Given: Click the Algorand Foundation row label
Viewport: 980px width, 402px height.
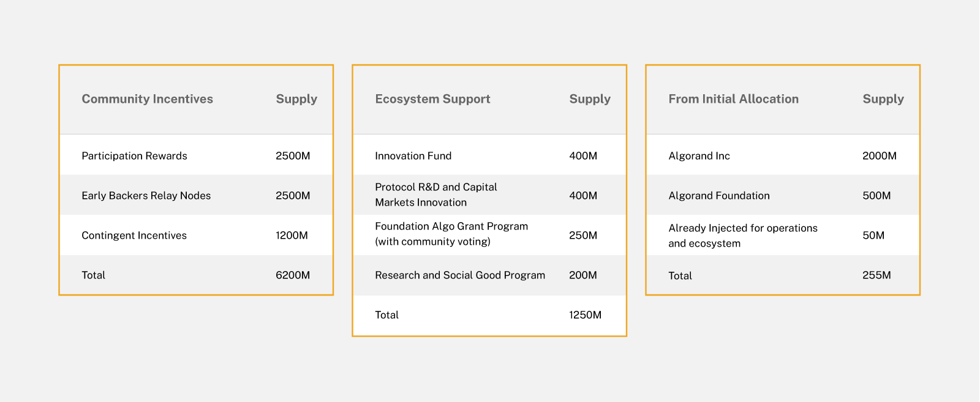Looking at the screenshot, I should click(x=718, y=196).
